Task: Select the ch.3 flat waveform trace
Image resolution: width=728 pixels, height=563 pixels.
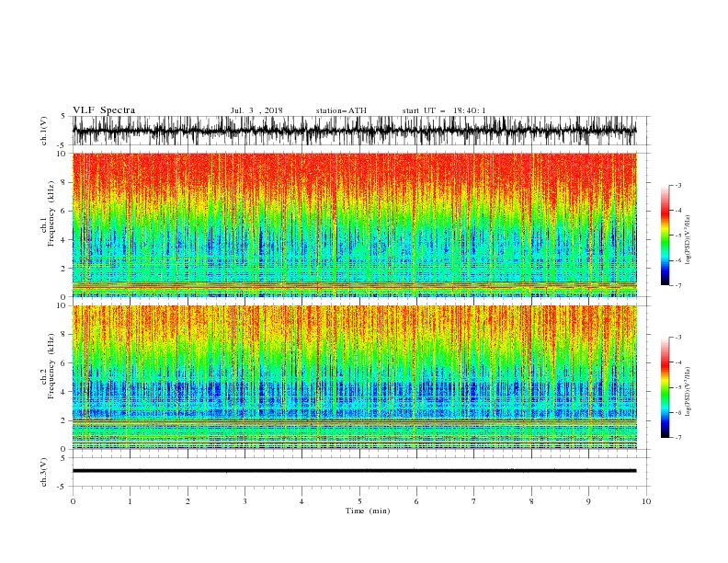Action: [x=354, y=471]
